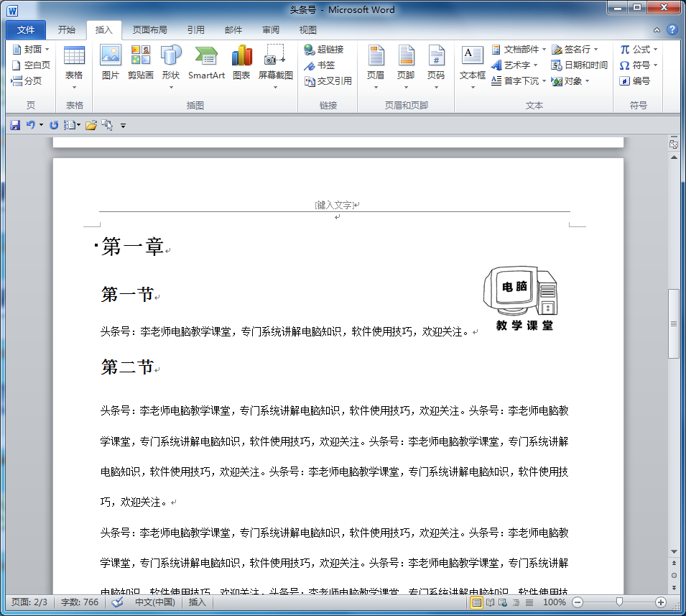Switch to References (引用) tab

click(195, 29)
